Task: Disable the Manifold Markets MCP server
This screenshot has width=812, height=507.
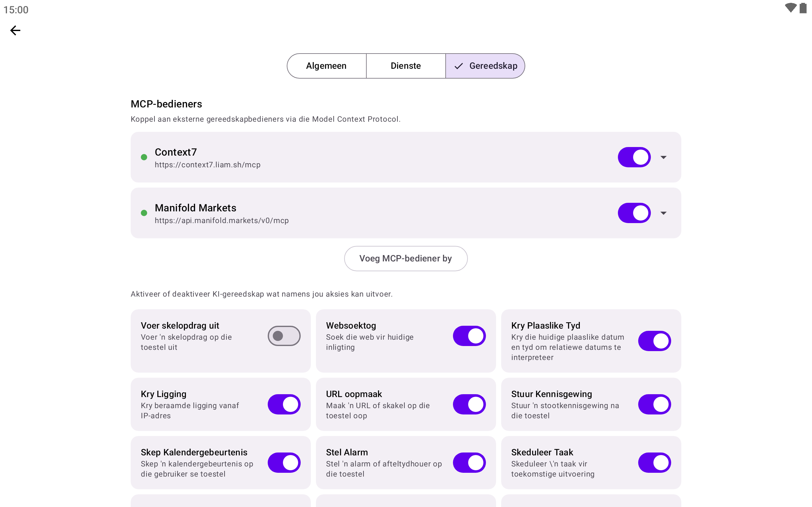Action: click(x=634, y=213)
